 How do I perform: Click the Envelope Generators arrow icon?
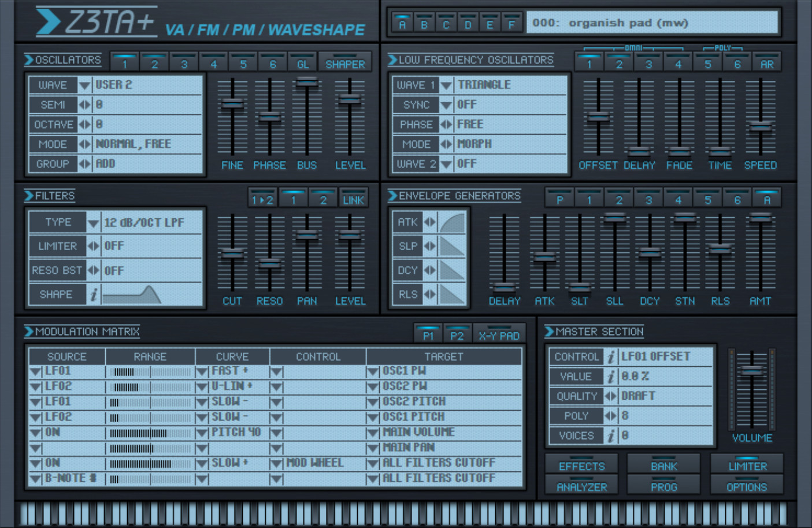point(392,195)
